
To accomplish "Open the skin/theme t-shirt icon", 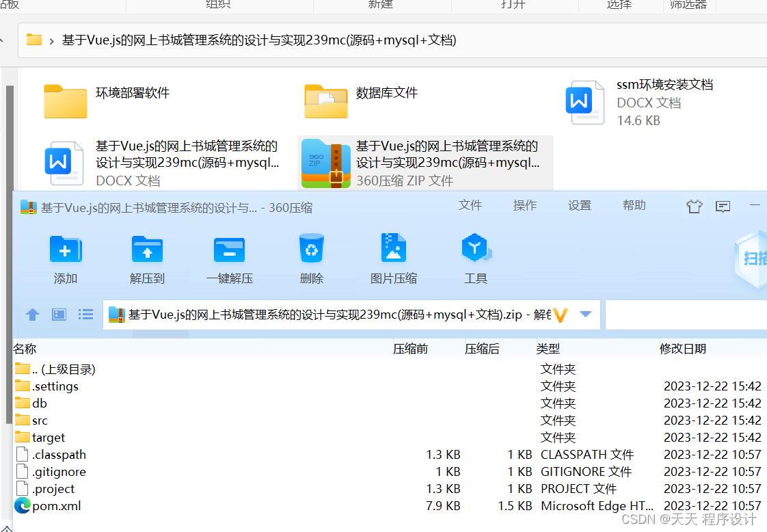I will point(694,206).
